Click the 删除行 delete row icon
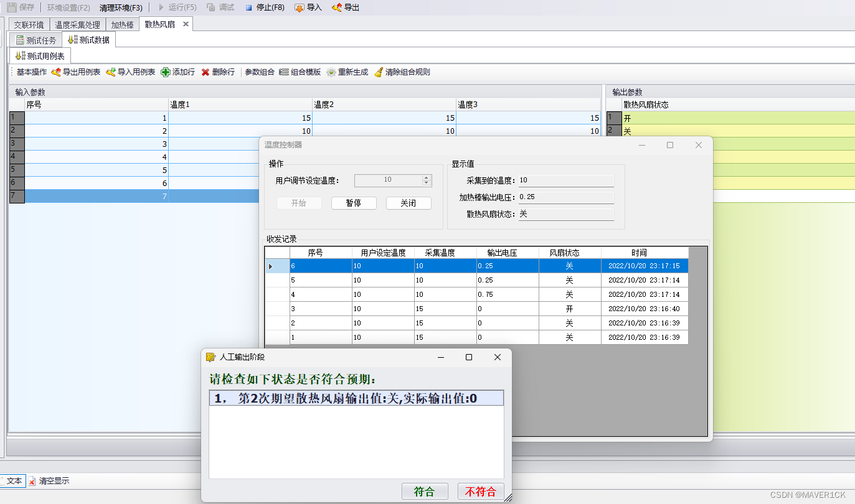Viewport: 855px width, 504px height. [x=205, y=72]
